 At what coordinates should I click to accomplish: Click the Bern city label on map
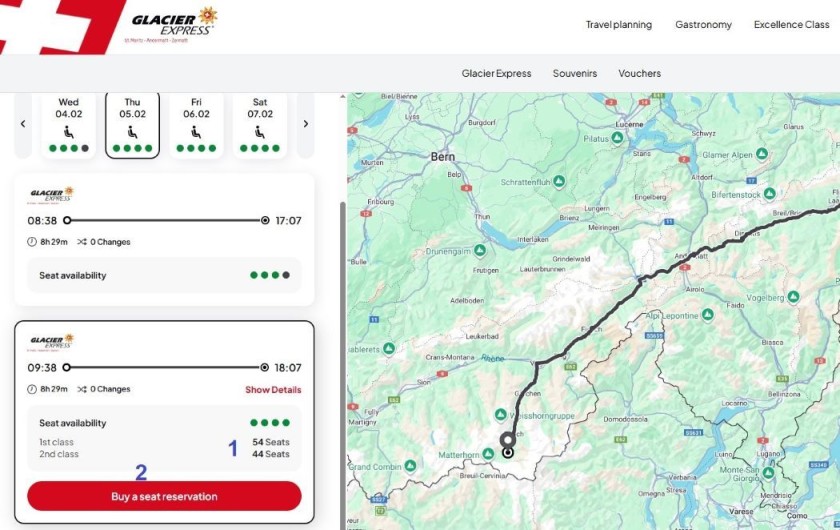(x=443, y=157)
